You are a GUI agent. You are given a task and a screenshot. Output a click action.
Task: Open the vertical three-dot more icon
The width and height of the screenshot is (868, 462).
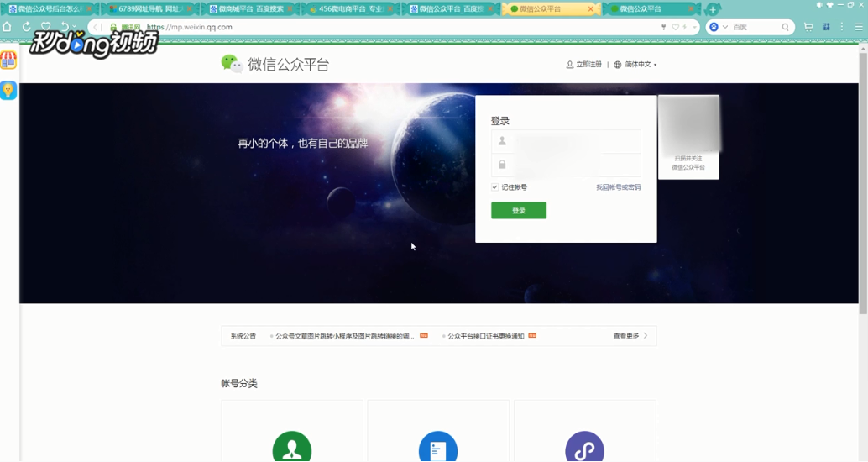(x=842, y=27)
